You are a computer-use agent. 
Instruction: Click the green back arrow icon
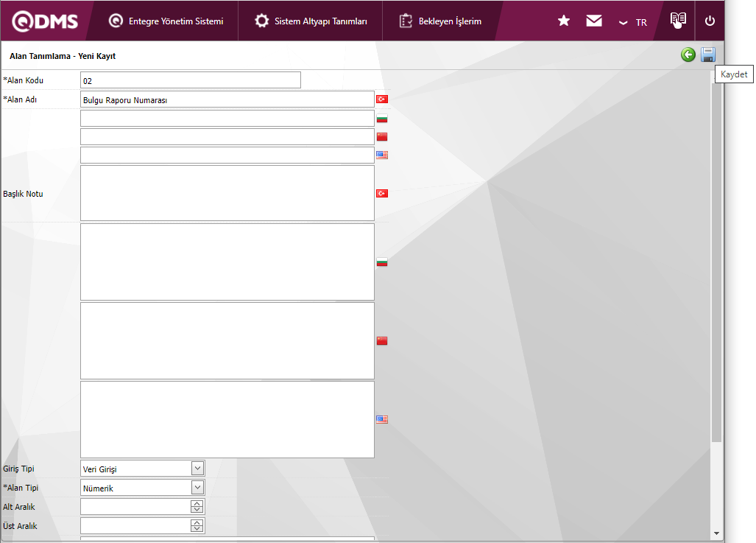click(x=688, y=55)
